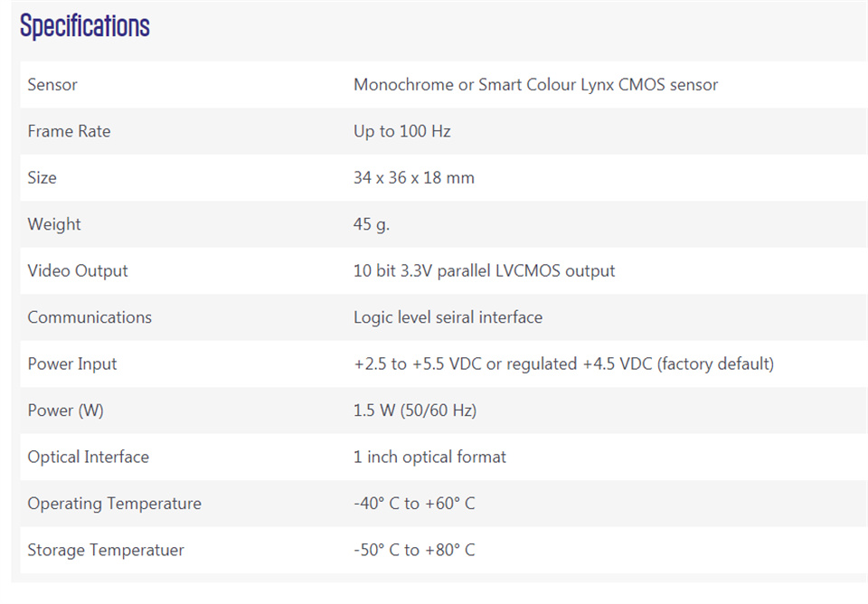Viewport: 868px width, 604px height.
Task: Select the Video Output label
Action: click(x=78, y=270)
